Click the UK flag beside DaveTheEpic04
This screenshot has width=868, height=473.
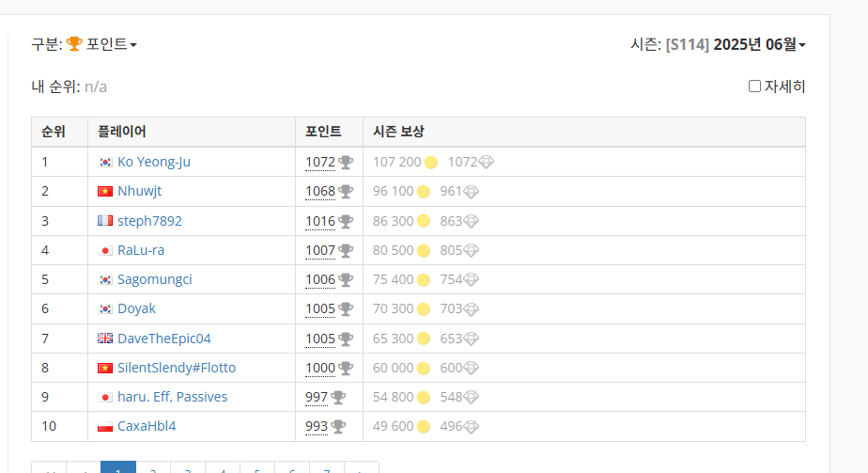(105, 339)
